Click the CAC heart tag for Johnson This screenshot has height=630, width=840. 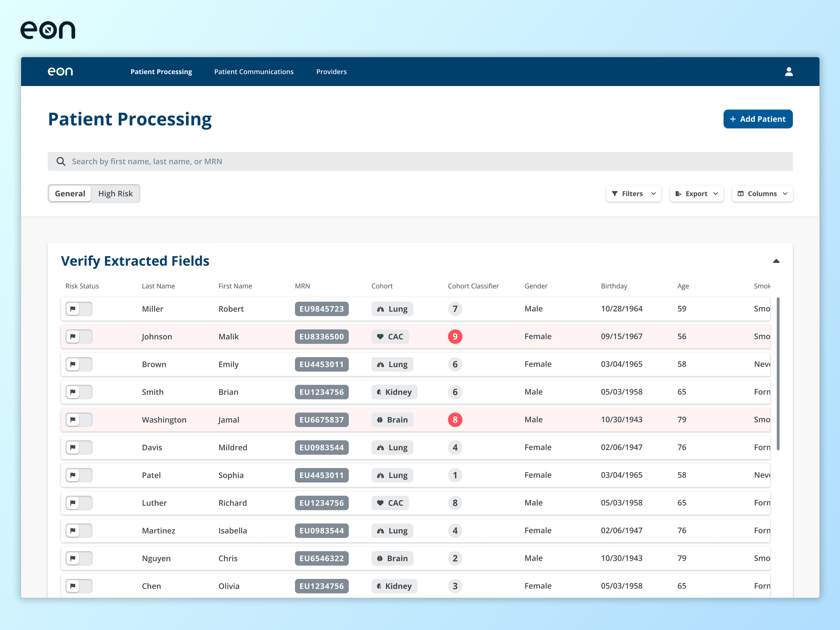pyautogui.click(x=390, y=336)
